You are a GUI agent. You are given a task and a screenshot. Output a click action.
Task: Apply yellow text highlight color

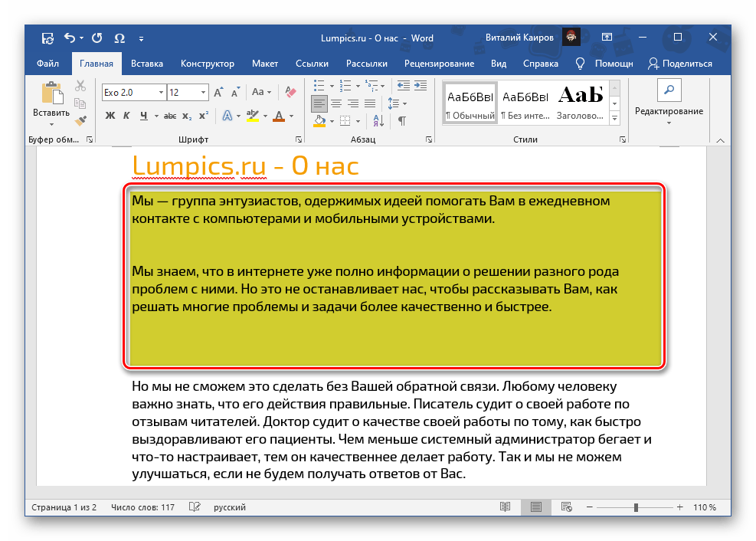coord(253,116)
